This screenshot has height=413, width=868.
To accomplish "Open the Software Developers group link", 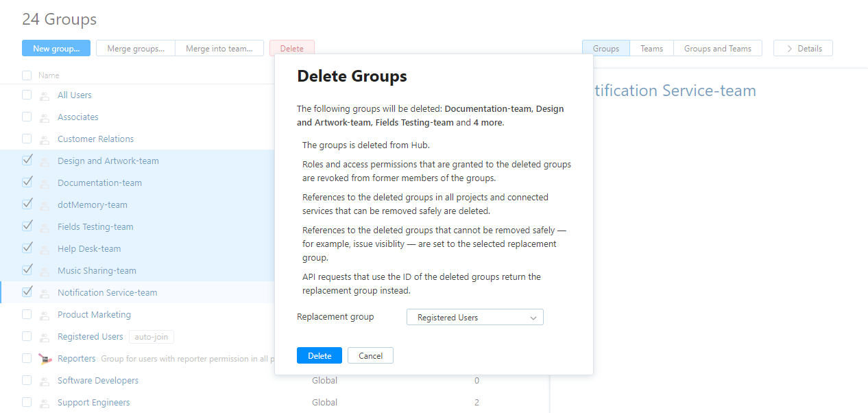I will coord(98,381).
